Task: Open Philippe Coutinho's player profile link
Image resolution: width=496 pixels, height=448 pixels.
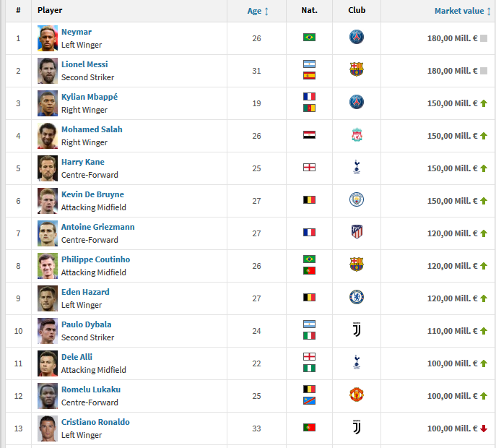Action: [95, 259]
